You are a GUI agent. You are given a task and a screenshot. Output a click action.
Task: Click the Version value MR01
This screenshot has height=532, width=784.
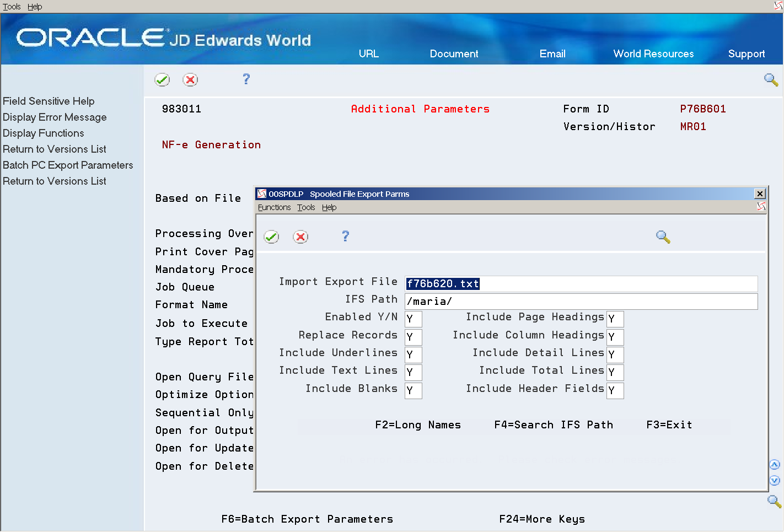693,126
